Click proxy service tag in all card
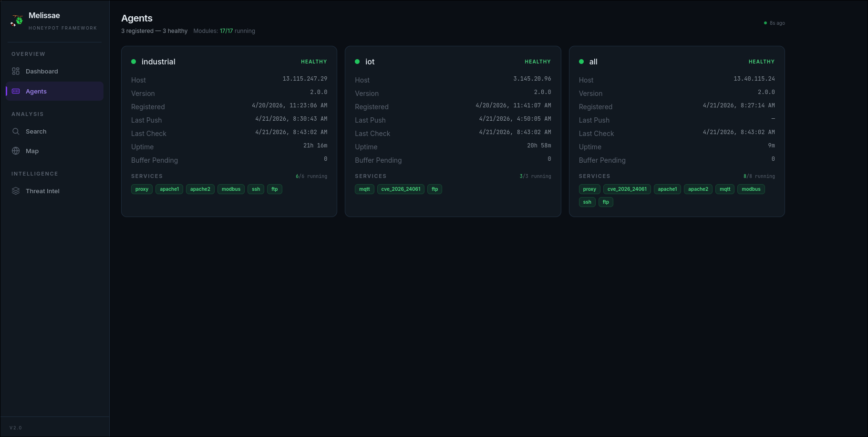The image size is (868, 437). click(x=589, y=189)
